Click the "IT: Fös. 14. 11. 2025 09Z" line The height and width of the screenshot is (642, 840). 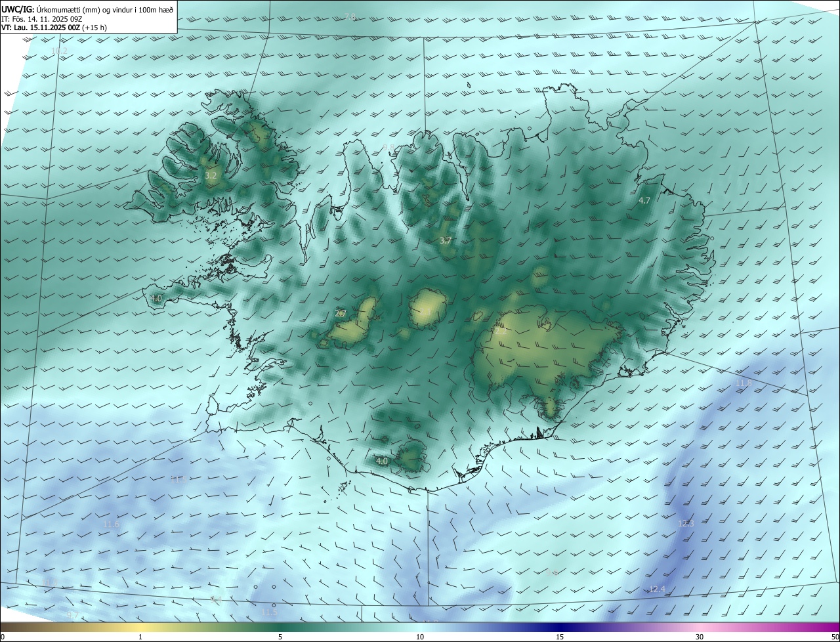click(x=41, y=19)
